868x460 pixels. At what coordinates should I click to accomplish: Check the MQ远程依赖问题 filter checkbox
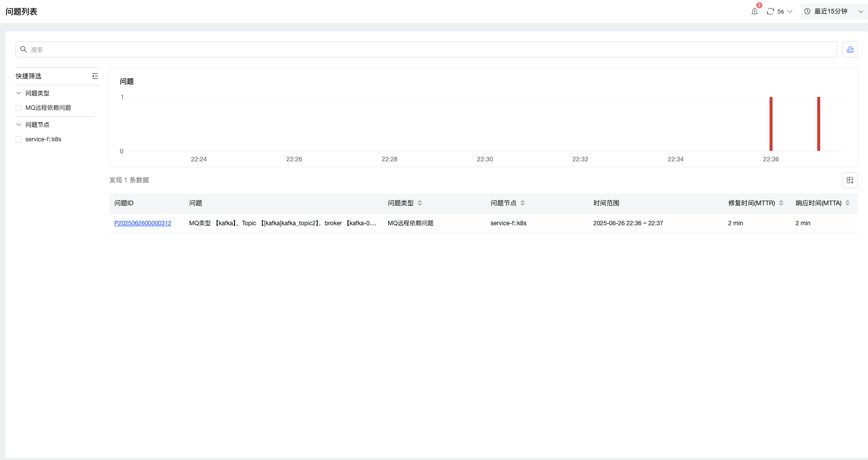[18, 108]
